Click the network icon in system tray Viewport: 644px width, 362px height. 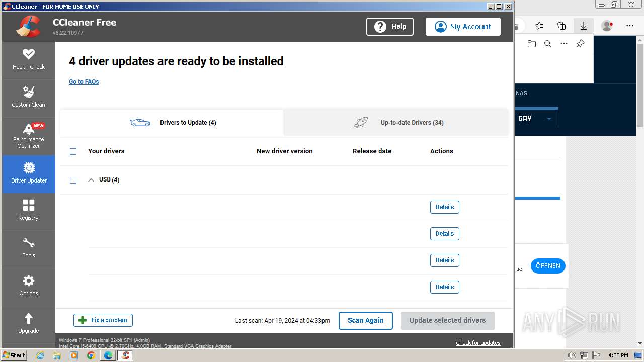click(584, 355)
